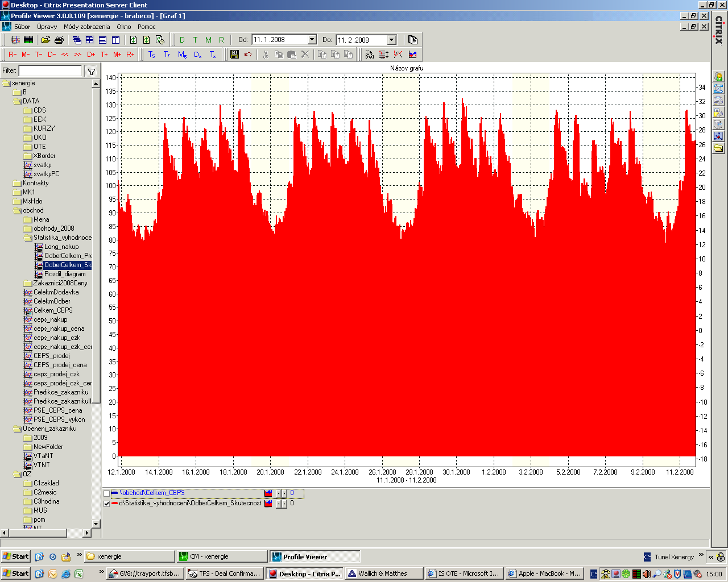Viewport: 728px width, 582px height.
Task: Click the chart type icon for OdberCelkem_Skutecnost
Action: pos(268,503)
